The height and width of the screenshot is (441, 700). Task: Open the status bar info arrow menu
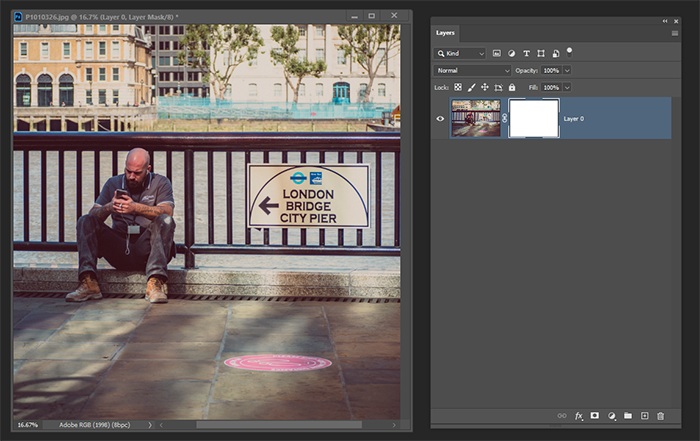(150, 425)
